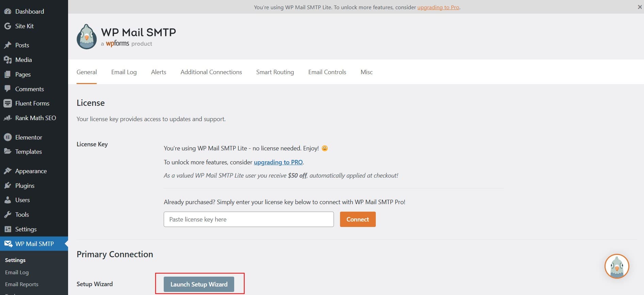
Task: Switch to the Misc tab
Action: pyautogui.click(x=367, y=72)
